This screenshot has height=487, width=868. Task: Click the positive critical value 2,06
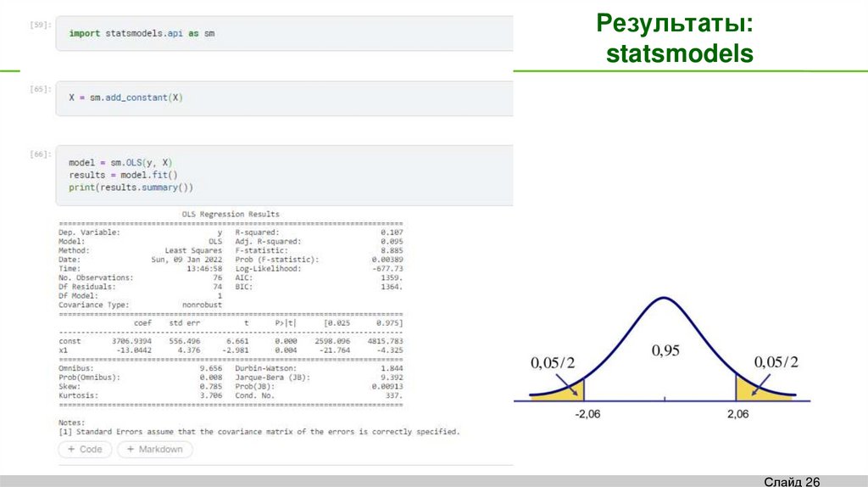point(738,414)
